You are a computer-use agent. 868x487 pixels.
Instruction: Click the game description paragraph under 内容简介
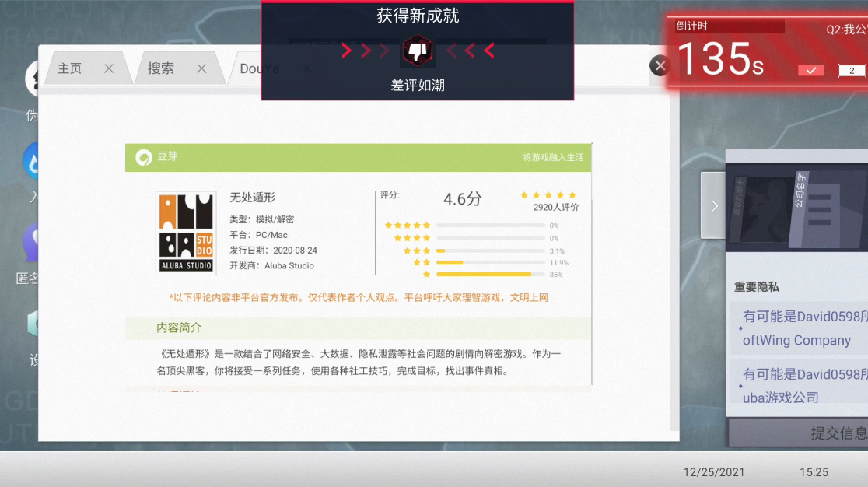coord(359,362)
